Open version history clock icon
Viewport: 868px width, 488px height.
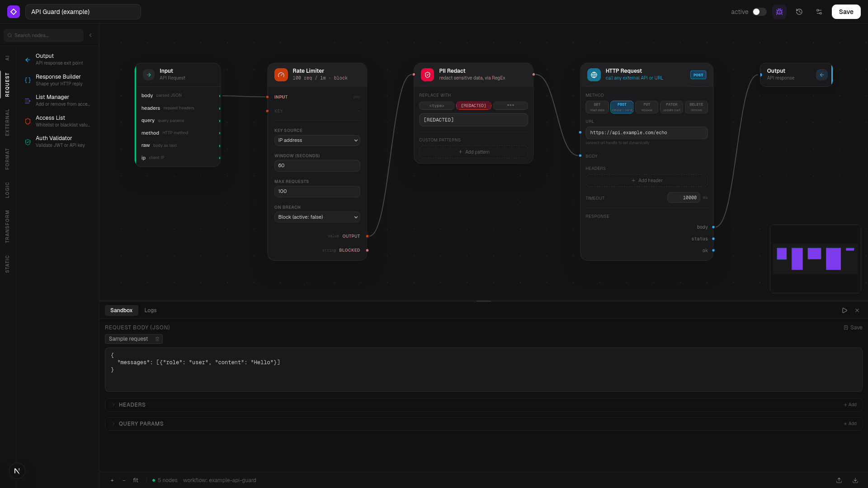click(799, 12)
